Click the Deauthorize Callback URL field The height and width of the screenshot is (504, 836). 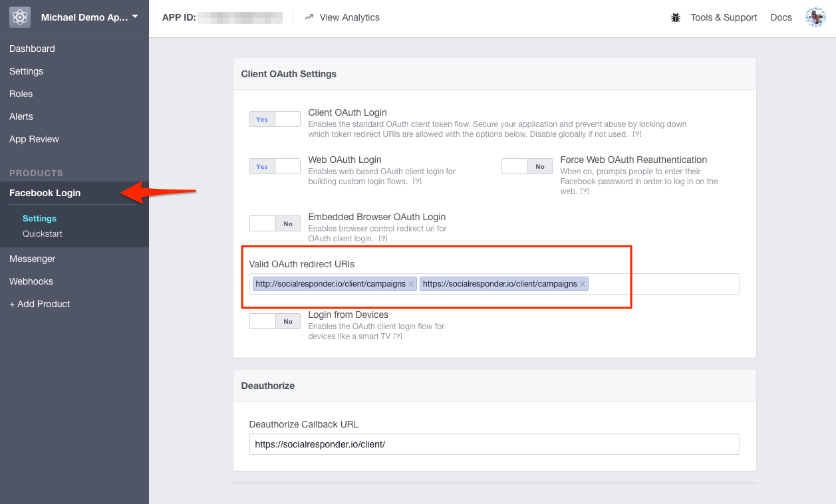[494, 444]
